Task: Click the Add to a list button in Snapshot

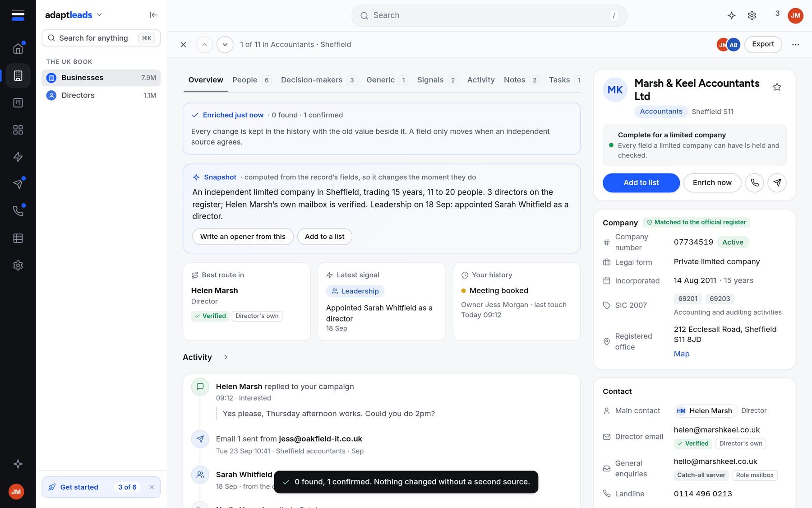Action: [325, 237]
